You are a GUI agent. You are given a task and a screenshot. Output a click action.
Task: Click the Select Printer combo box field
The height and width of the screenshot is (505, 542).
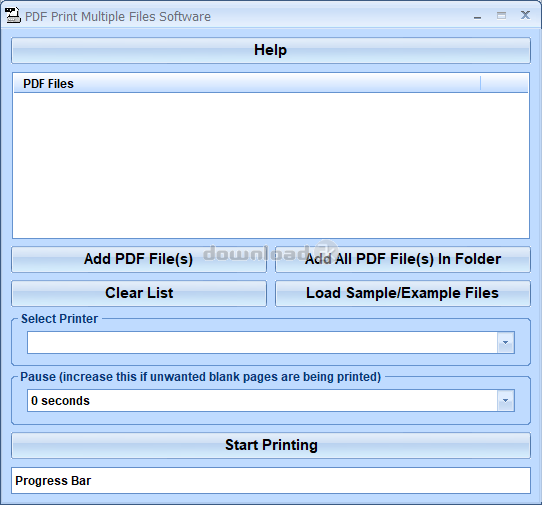tap(262, 343)
